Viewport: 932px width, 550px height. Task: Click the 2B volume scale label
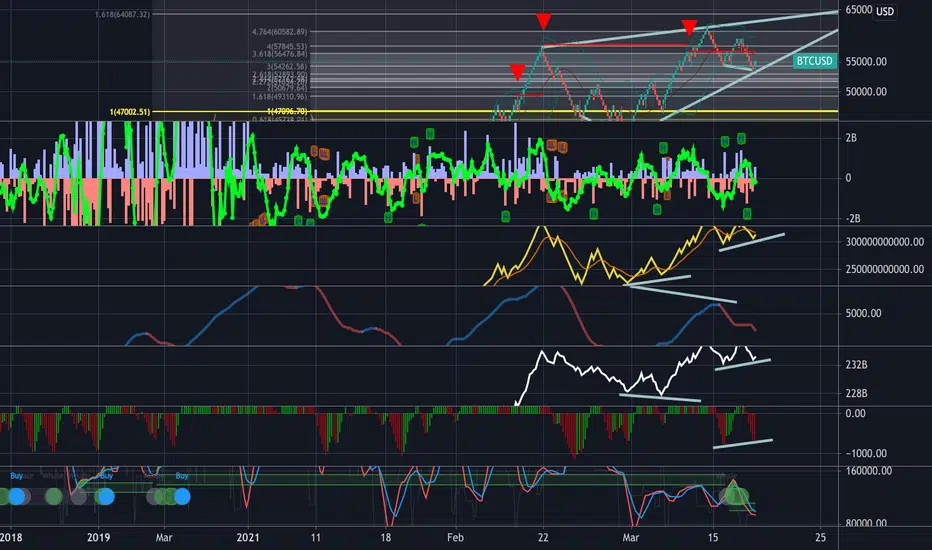851,138
